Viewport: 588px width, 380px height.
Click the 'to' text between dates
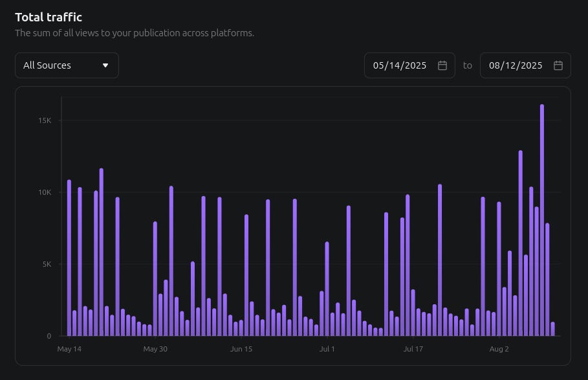(x=467, y=65)
